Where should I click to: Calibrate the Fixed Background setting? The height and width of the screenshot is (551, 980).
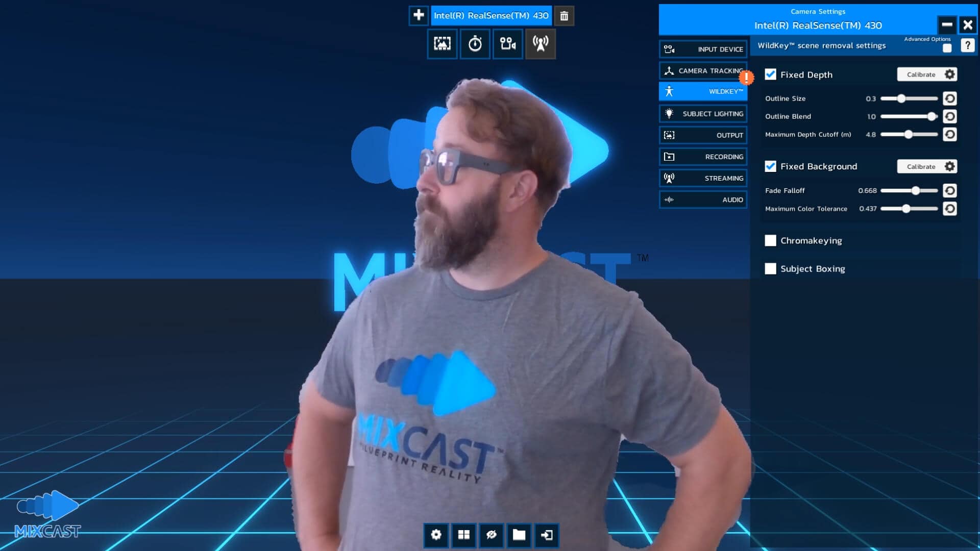920,166
